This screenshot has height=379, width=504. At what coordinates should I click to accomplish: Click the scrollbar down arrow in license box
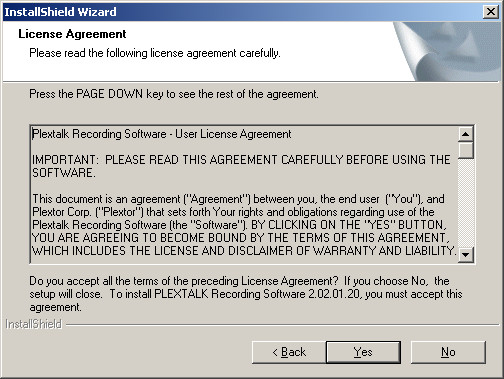tap(466, 255)
